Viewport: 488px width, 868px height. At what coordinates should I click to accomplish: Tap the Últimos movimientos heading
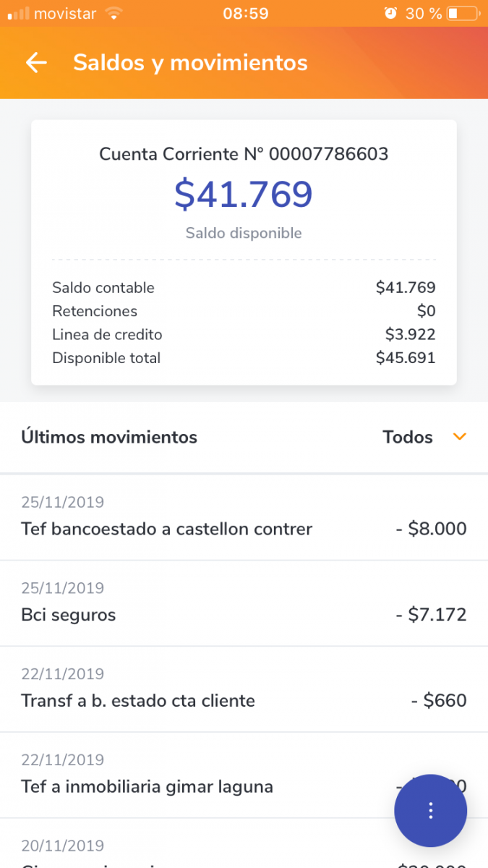(109, 437)
